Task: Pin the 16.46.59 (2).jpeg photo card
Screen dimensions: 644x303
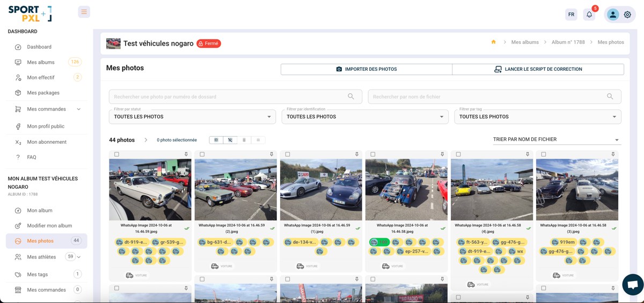Action: pyautogui.click(x=272, y=154)
